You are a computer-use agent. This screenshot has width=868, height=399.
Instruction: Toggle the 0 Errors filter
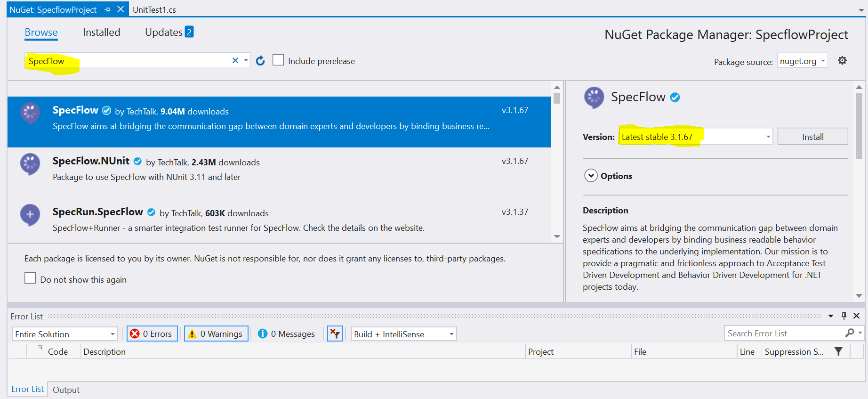[152, 334]
